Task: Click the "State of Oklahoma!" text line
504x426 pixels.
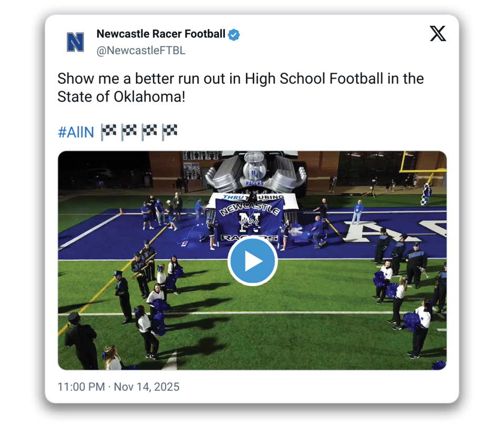Action: tap(121, 97)
